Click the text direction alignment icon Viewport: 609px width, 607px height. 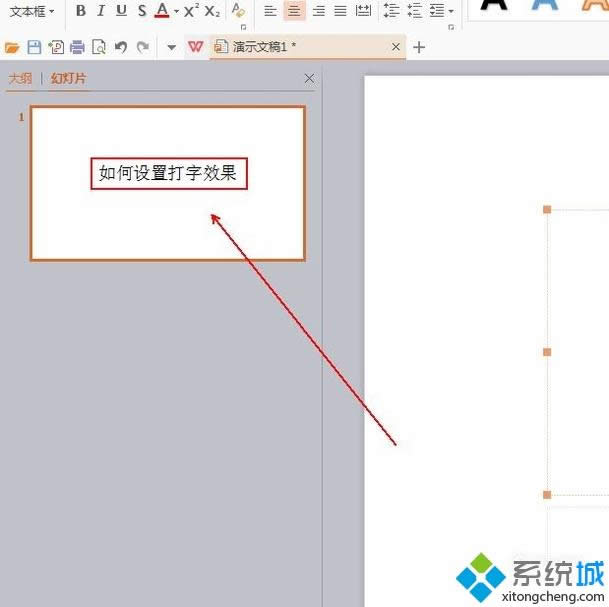[x=437, y=11]
